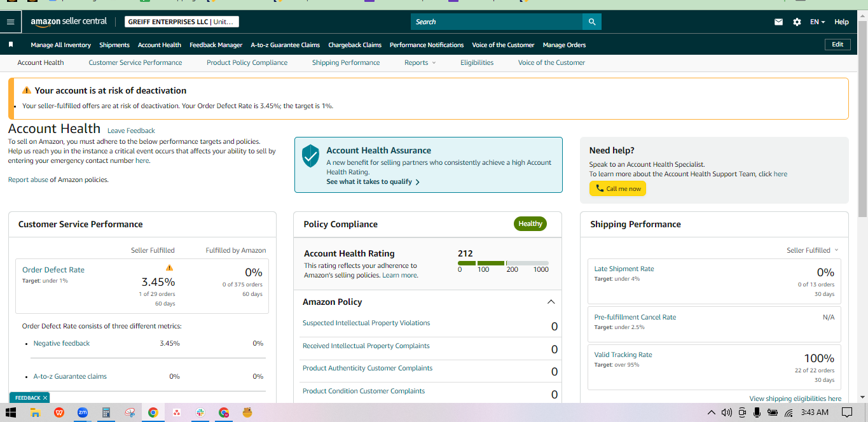
Task: Open the Windows Start menu
Action: (x=11, y=412)
